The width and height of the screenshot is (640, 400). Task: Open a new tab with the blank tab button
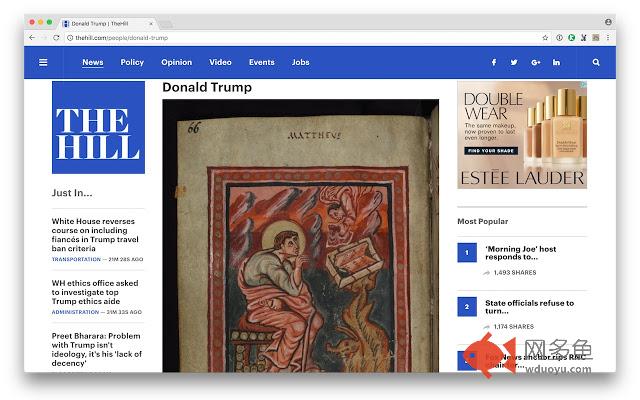[165, 24]
